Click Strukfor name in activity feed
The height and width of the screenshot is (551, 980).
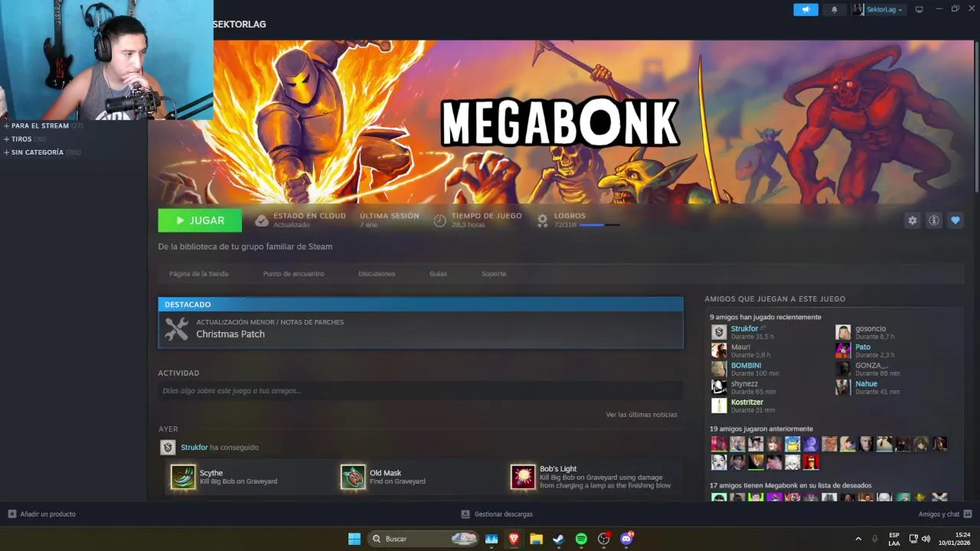[194, 447]
